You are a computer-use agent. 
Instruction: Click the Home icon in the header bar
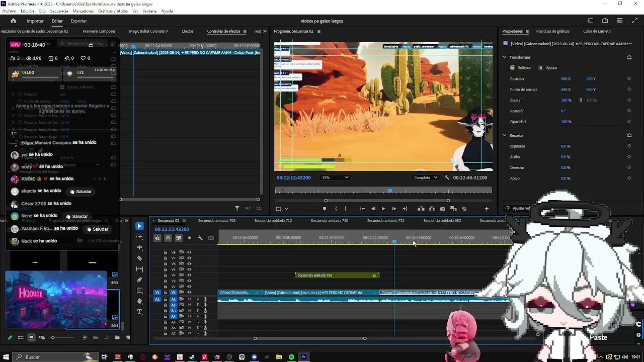[13, 21]
